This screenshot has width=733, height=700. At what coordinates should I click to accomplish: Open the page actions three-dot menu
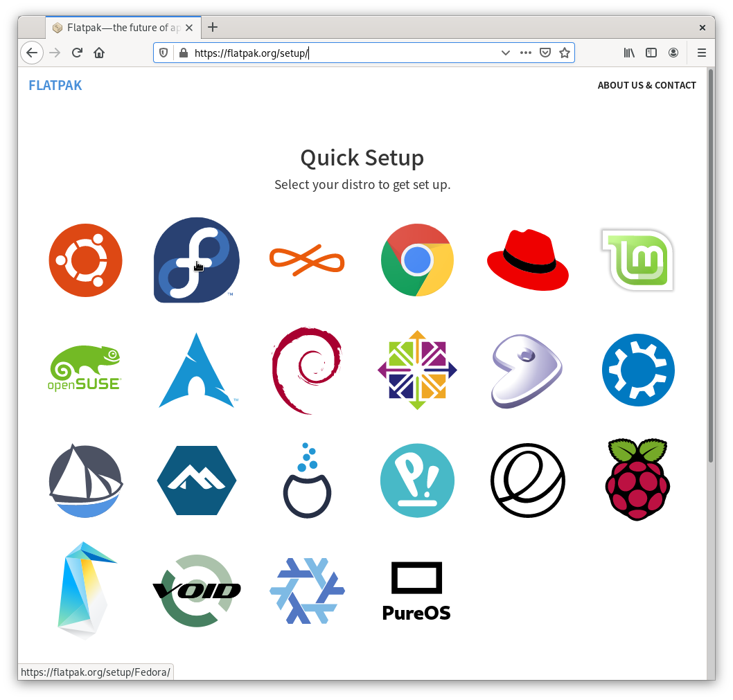pyautogui.click(x=525, y=53)
